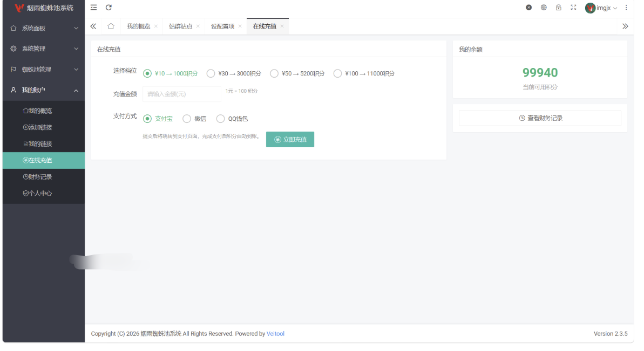This screenshot has width=644, height=351.
Task: Switch to the 站群站点 tab
Action: pyautogui.click(x=181, y=26)
